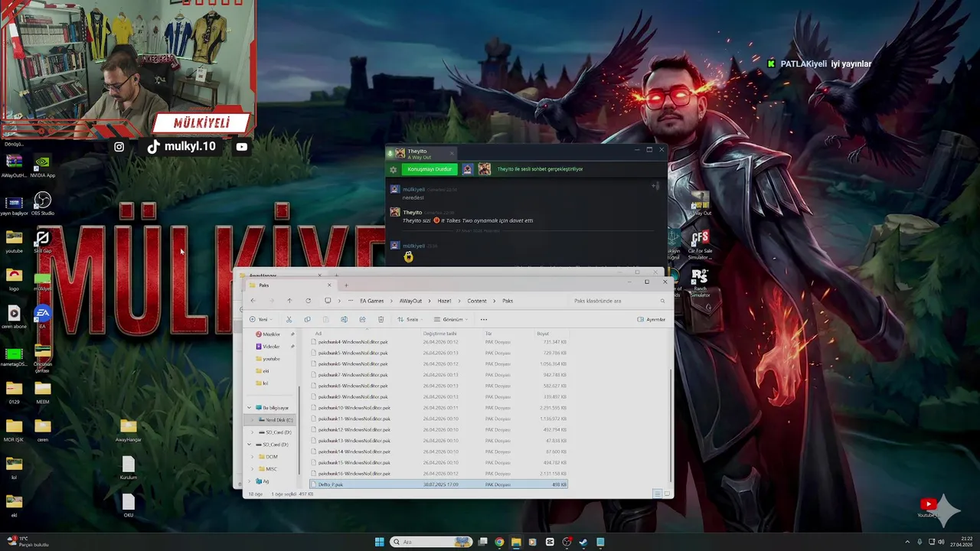Viewport: 980px width, 551px height.
Task: Select Haze1 in the address breadcrumb
Action: [444, 301]
